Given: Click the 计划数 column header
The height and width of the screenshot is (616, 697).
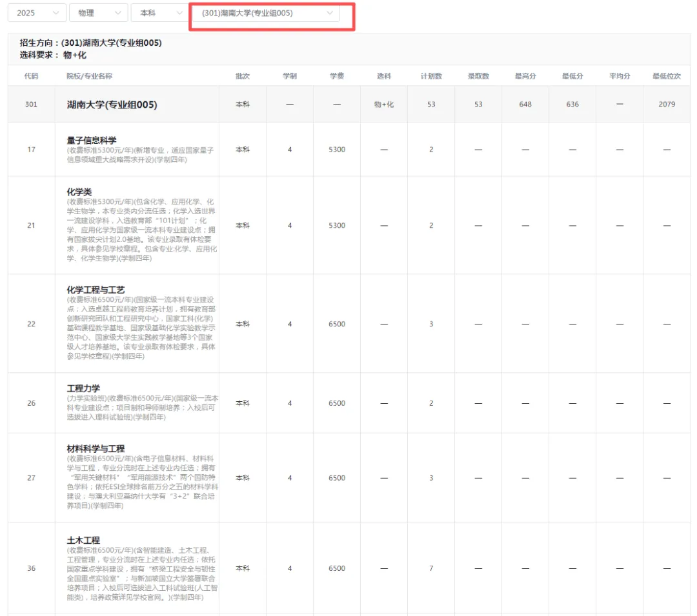Looking at the screenshot, I should pos(431,76).
